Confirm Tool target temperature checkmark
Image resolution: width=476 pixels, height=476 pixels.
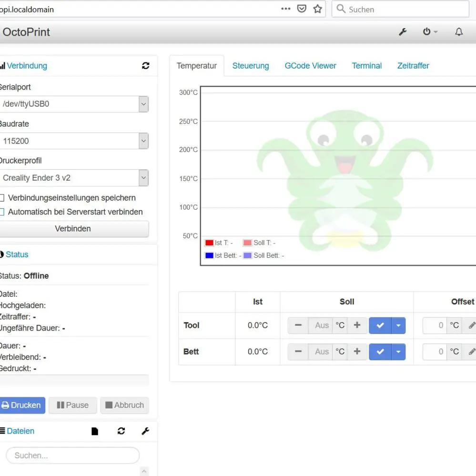[380, 325]
